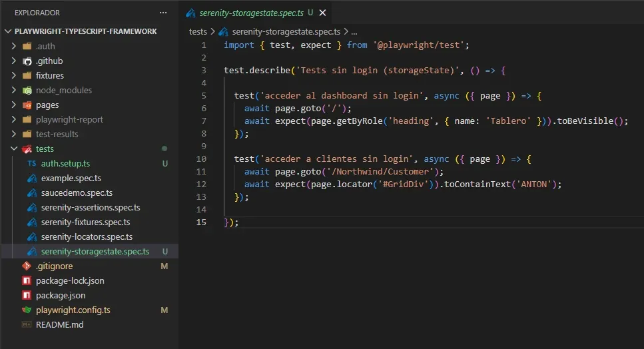The image size is (644, 349).
Task: Select the serenity-storagestate.spec.ts editor tab
Action: tap(256, 13)
